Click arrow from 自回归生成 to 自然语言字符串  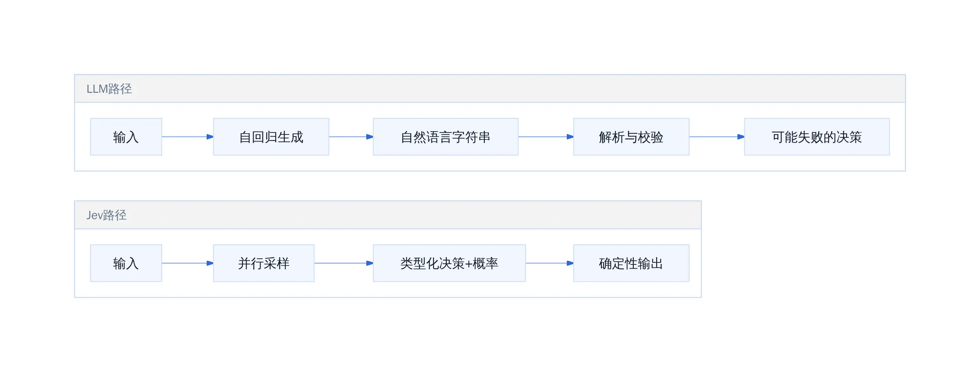click(351, 137)
